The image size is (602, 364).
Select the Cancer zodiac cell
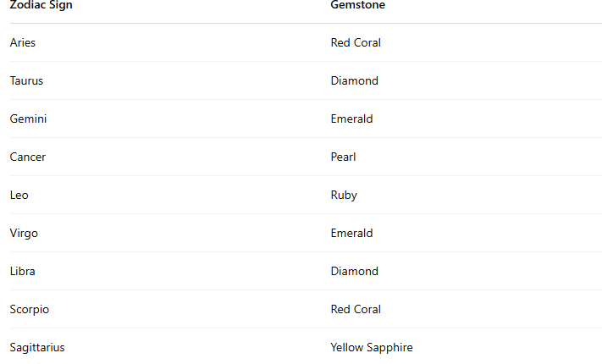click(x=28, y=157)
